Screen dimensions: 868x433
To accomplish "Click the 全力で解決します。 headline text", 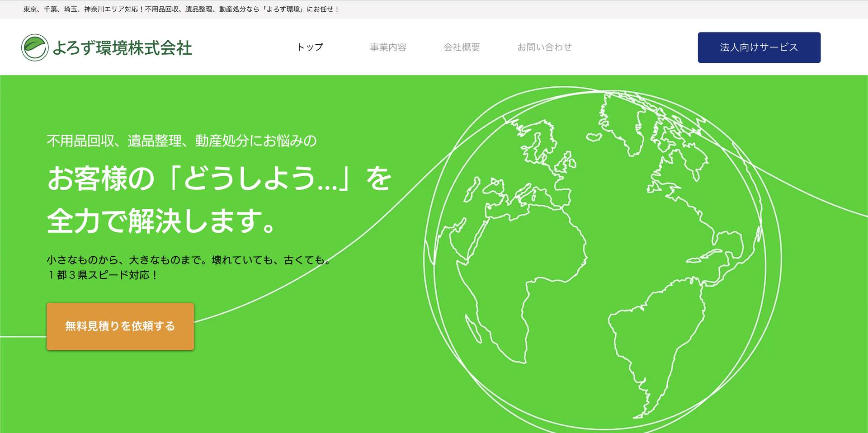I will pos(161,221).
